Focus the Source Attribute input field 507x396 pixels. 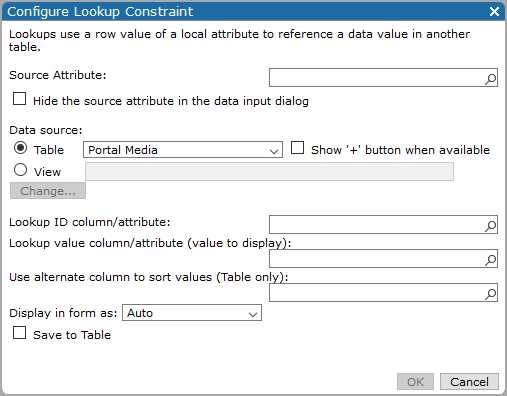tap(383, 78)
